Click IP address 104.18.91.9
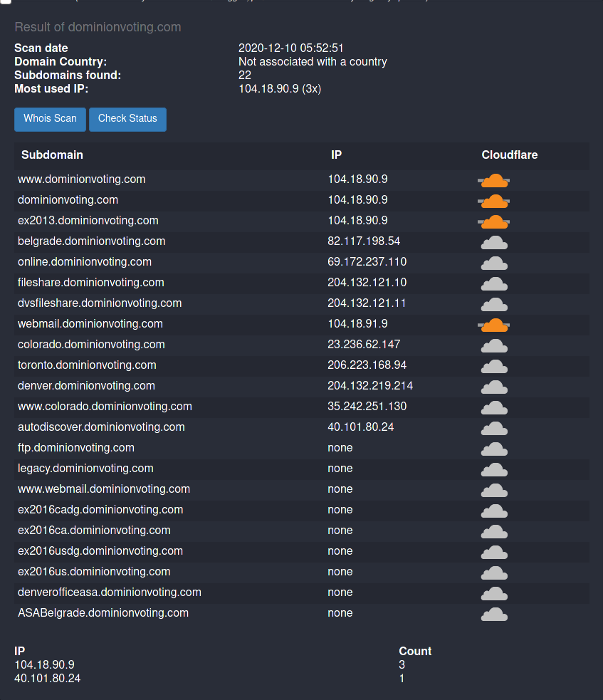Viewport: 603px width, 700px height. coord(357,324)
